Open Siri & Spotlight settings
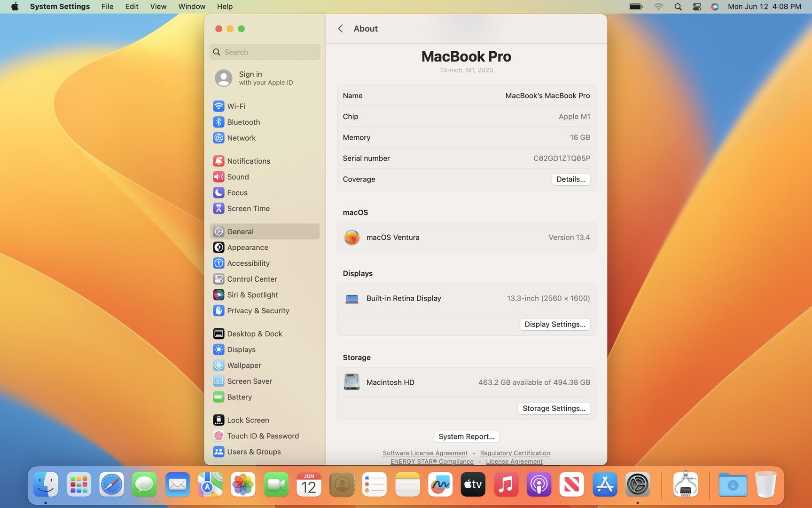Screen dimensions: 812x508 tap(252, 295)
